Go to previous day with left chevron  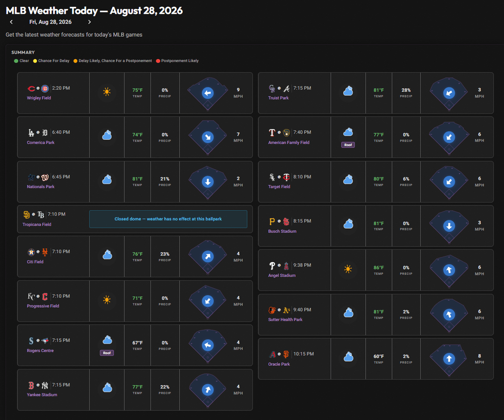tap(11, 22)
